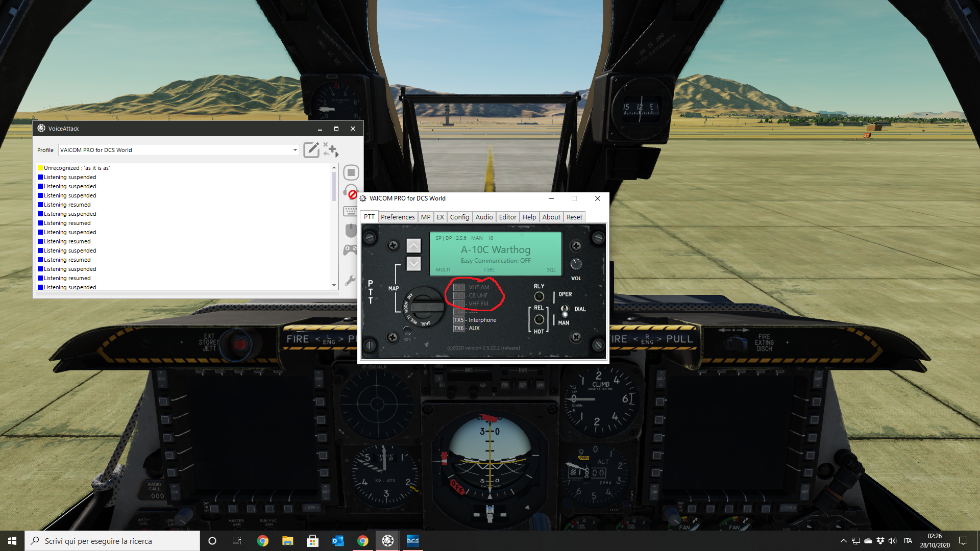Open VoiceAttack options wrench icon
980x551 pixels.
pyautogui.click(x=350, y=281)
